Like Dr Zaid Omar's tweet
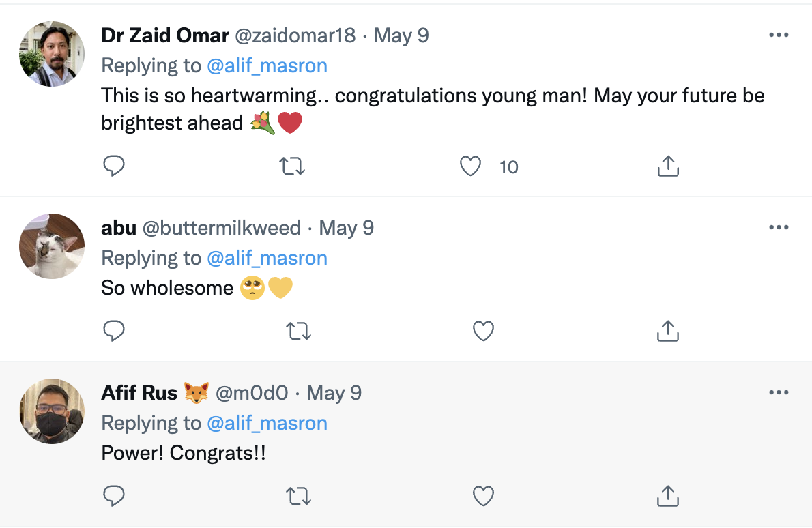This screenshot has width=812, height=528. click(x=470, y=166)
